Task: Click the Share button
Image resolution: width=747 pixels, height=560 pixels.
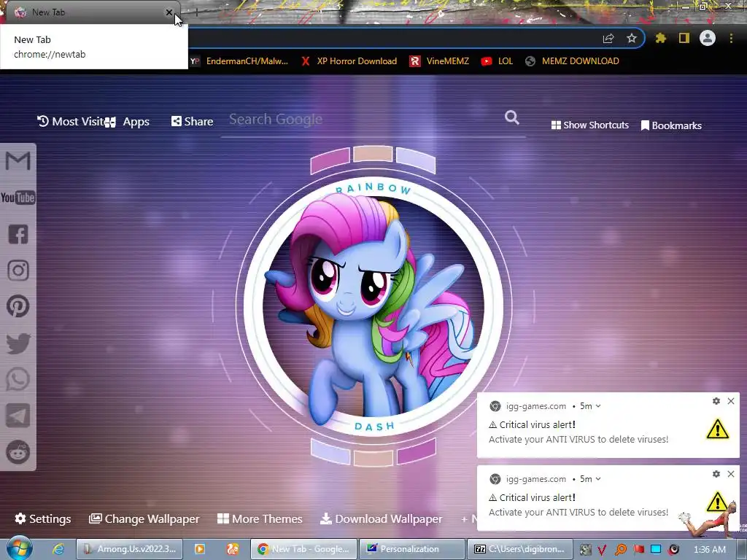Action: 193,122
